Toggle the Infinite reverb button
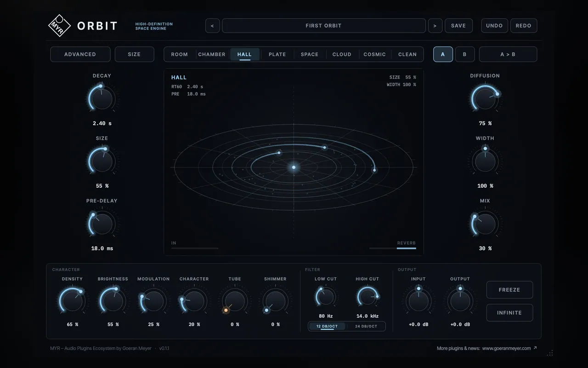Viewport: 588px width, 368px height. point(509,313)
